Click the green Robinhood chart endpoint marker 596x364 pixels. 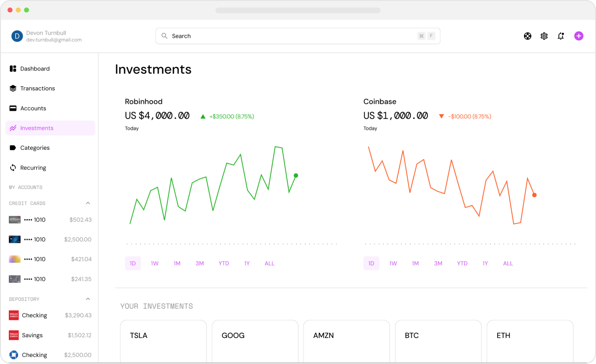(x=296, y=176)
